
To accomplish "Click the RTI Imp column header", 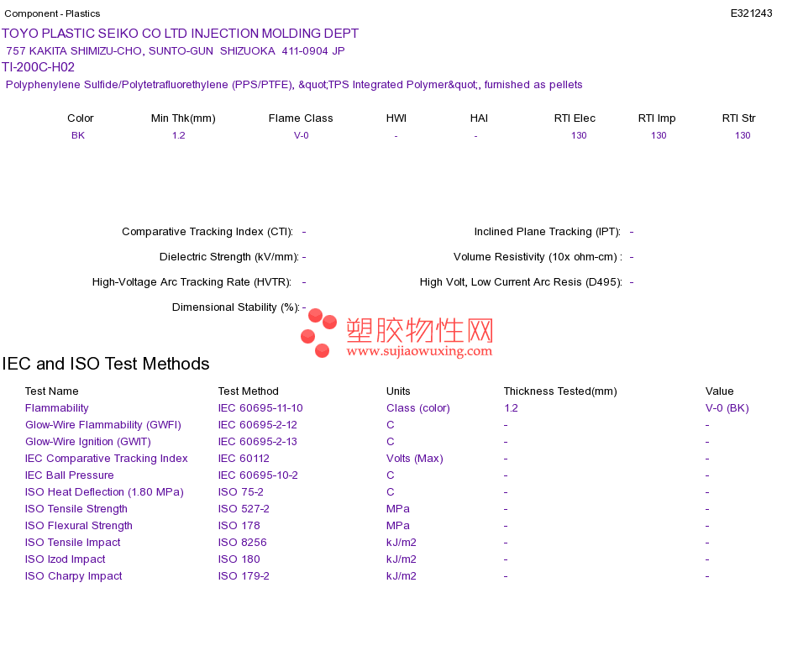I will click(x=657, y=118).
